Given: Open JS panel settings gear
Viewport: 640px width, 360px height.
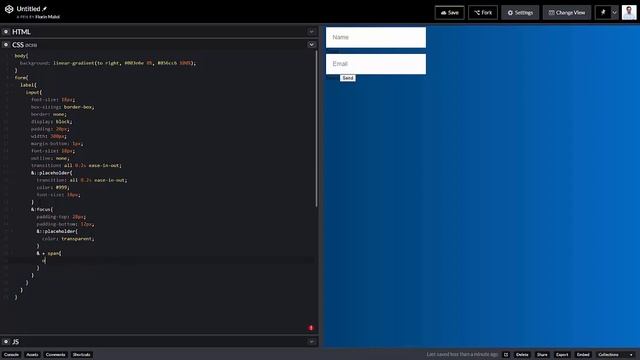Looking at the screenshot, I should (6, 341).
